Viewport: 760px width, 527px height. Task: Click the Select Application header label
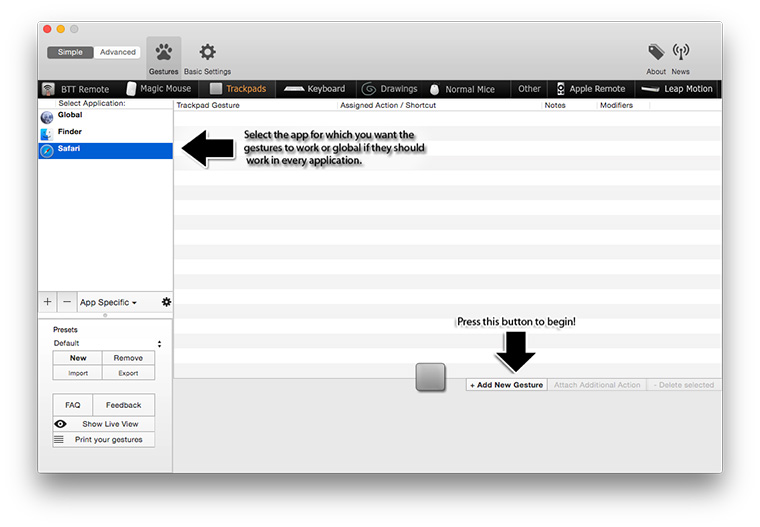pos(92,103)
